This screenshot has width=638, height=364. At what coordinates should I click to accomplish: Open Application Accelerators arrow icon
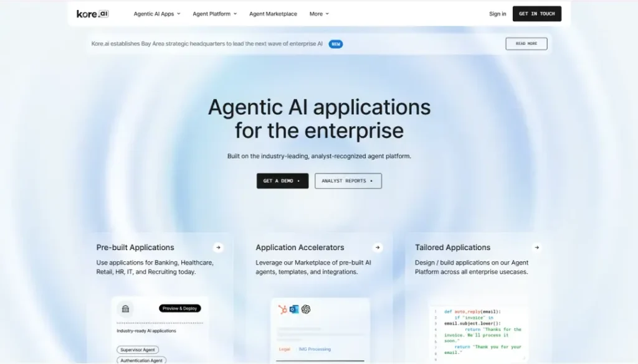(x=378, y=248)
